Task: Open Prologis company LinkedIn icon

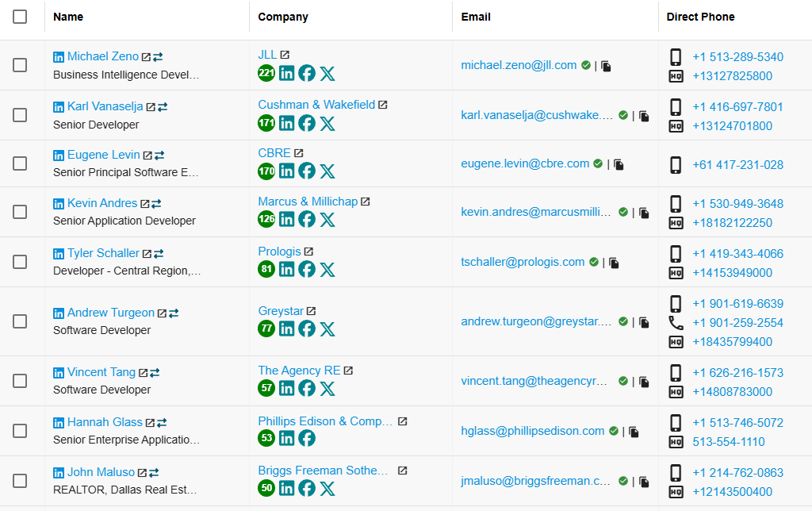Action: click(x=287, y=270)
